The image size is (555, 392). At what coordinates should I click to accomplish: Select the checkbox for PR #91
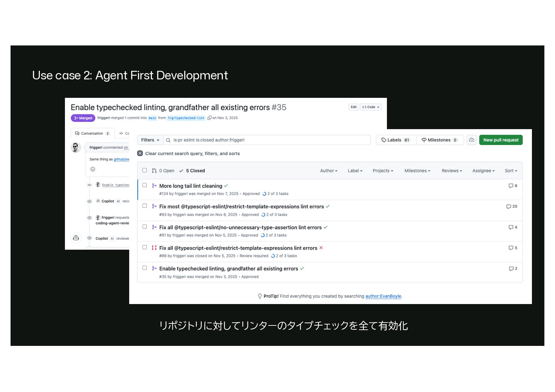click(145, 227)
